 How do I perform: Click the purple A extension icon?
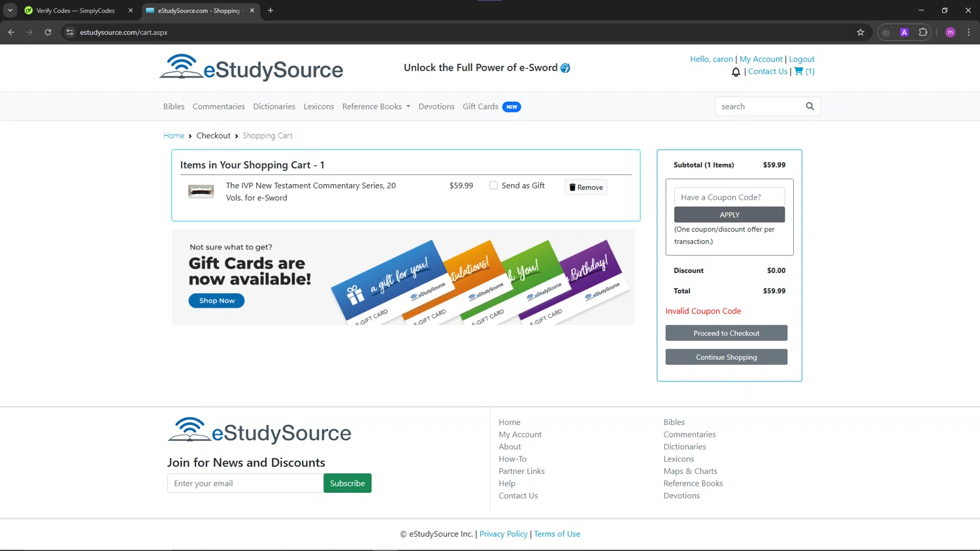tap(904, 32)
